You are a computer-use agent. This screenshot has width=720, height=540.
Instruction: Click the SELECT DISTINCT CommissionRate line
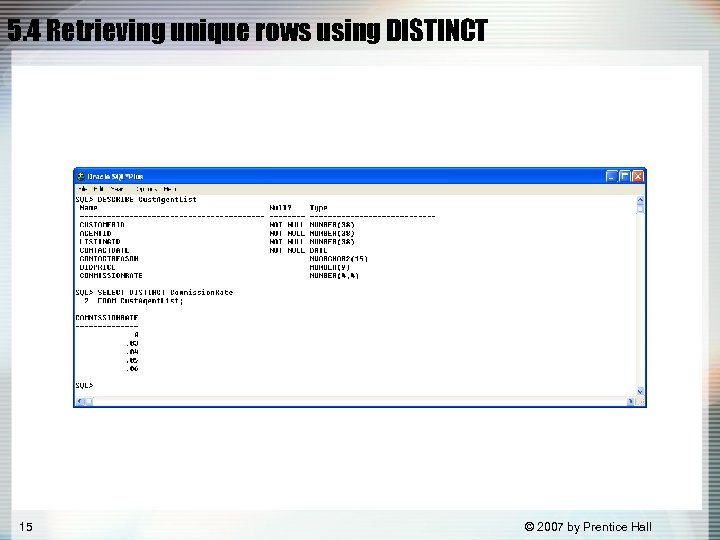click(154, 292)
